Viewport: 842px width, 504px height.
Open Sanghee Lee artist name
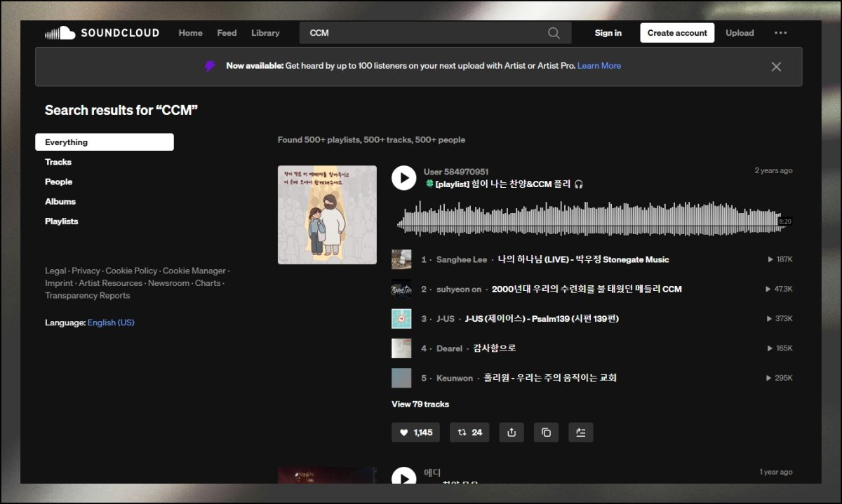tap(461, 259)
